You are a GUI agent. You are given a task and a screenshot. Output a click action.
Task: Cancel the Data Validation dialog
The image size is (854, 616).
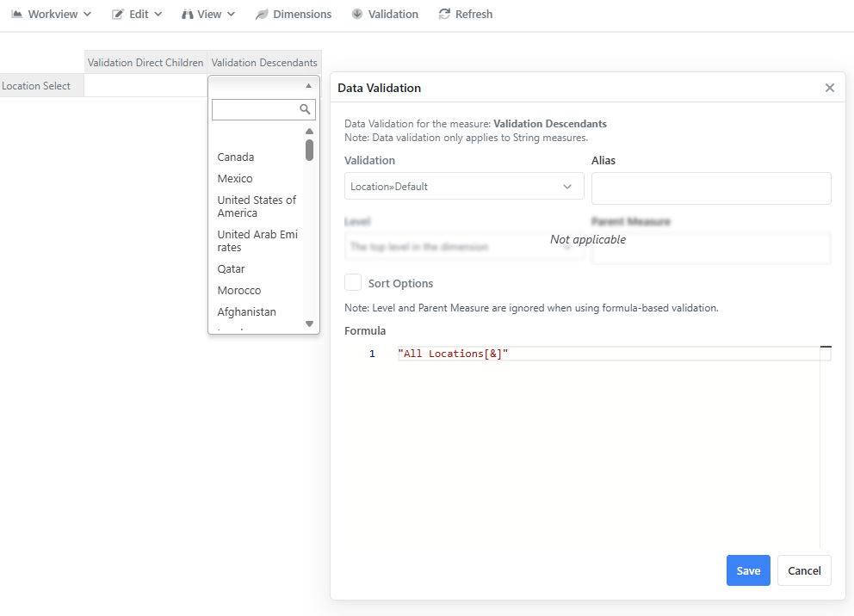804,570
